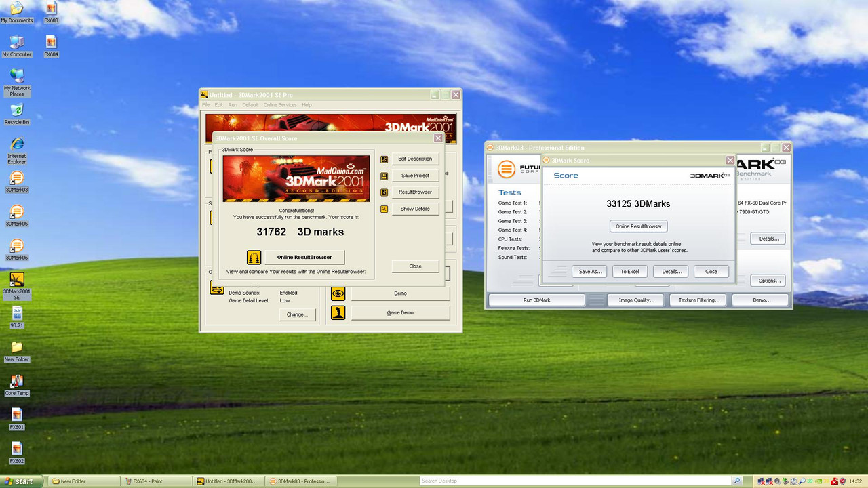
Task: Click Details... in 3DMark Score dialog
Action: point(671,271)
